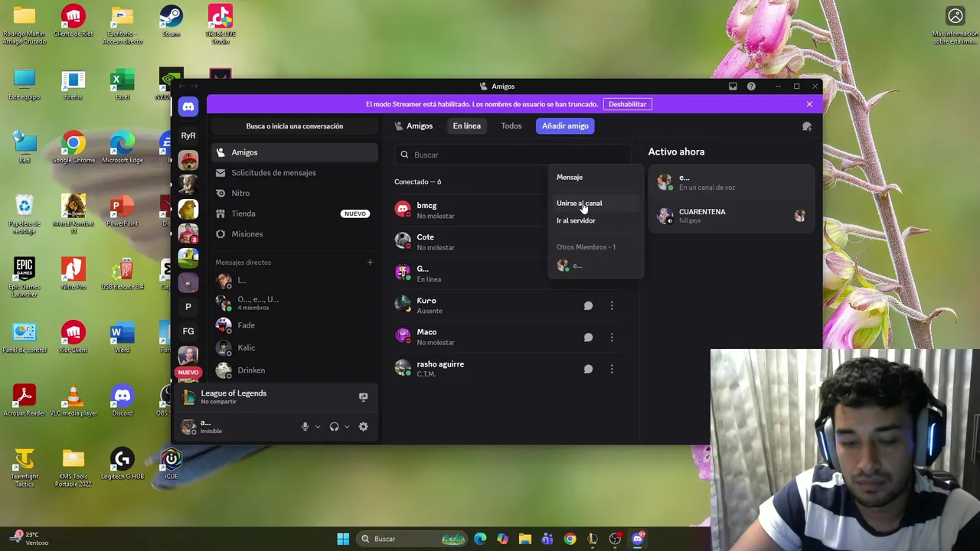The image size is (980, 551).
Task: Expand audio output options arrow
Action: tap(347, 427)
